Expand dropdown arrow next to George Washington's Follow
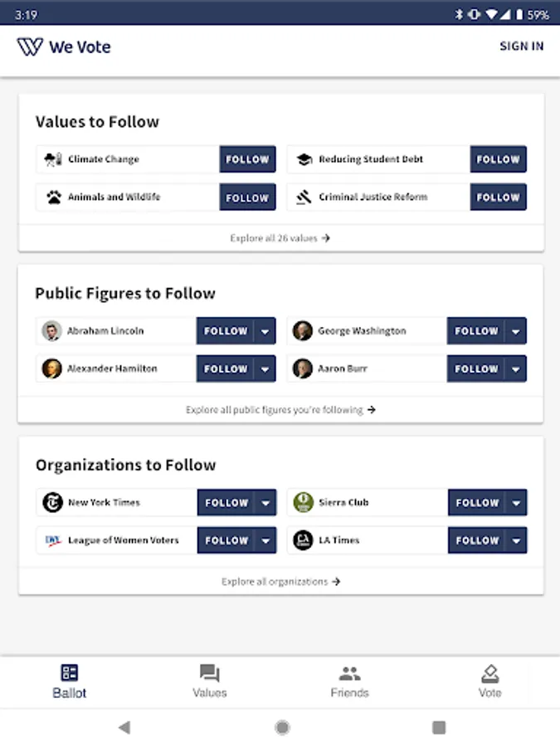This screenshot has width=560, height=747. (x=516, y=330)
